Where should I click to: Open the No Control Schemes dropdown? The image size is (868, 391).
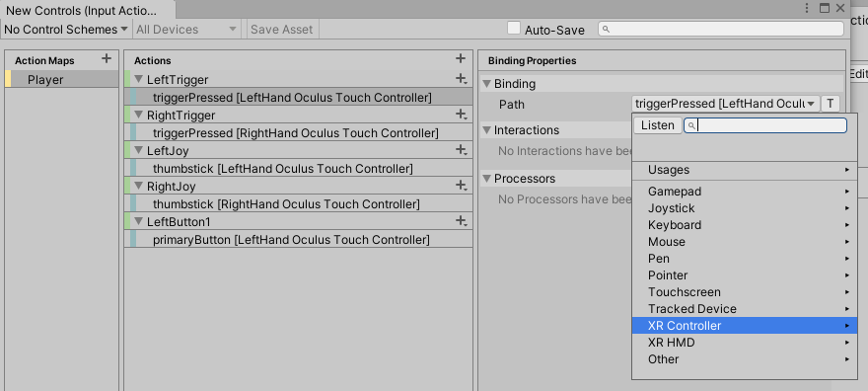[66, 30]
